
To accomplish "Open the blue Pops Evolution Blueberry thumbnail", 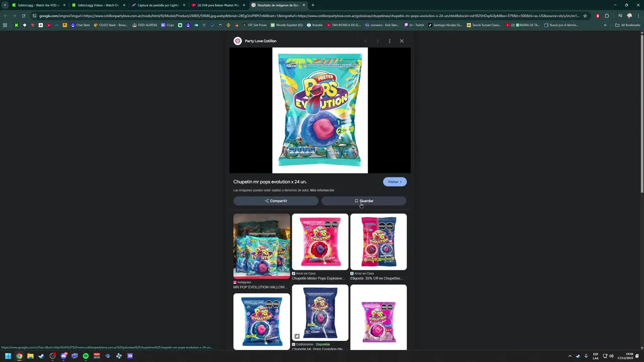I will [x=262, y=321].
